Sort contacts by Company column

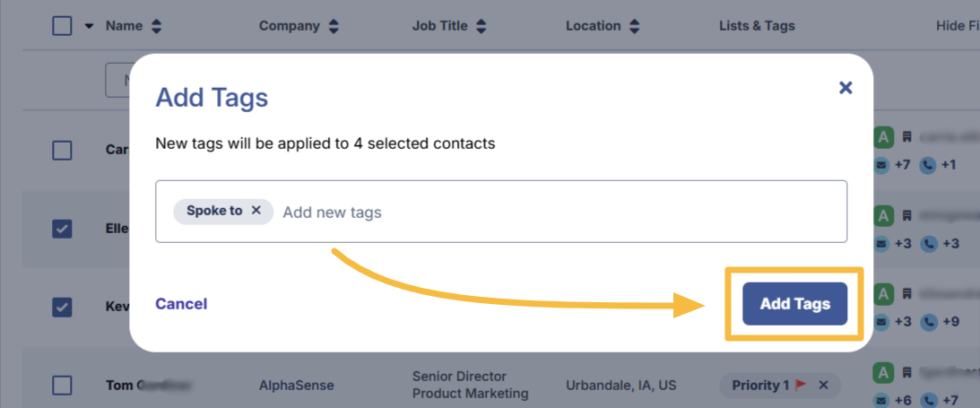click(x=334, y=26)
